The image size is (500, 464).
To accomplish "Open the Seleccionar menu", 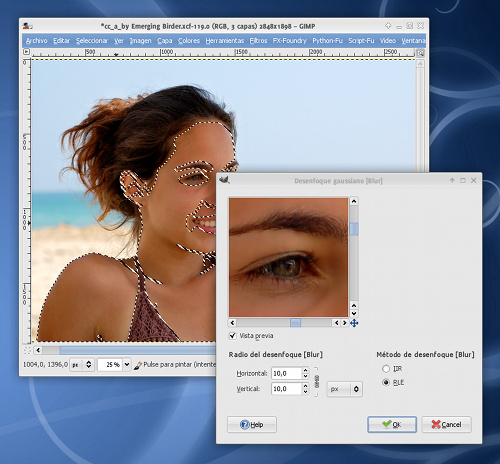I will click(92, 41).
